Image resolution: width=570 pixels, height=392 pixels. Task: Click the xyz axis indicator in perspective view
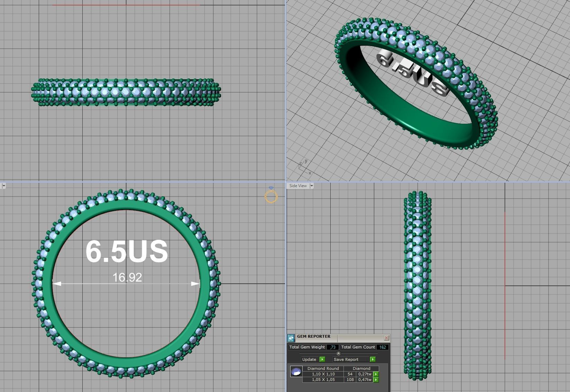pos(304,167)
